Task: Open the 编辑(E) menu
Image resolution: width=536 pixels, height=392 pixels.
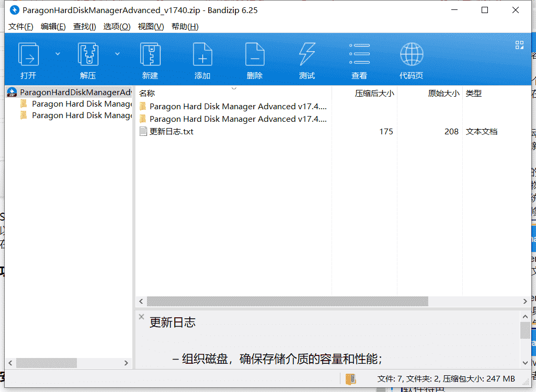Action: tap(53, 27)
